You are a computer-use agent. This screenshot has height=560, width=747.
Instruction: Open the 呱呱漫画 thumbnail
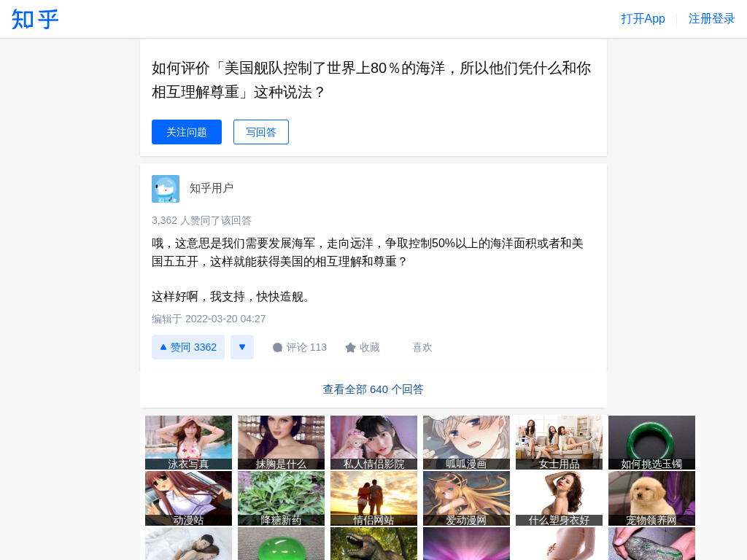(466, 443)
